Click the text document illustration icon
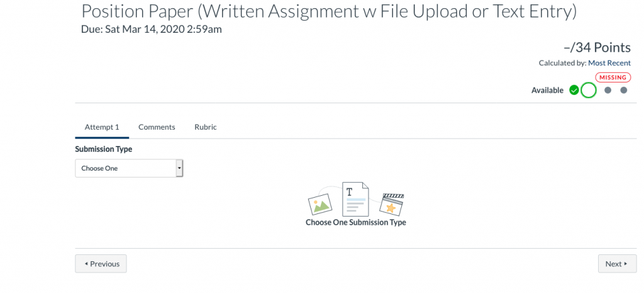This screenshot has width=644, height=294. 355,199
